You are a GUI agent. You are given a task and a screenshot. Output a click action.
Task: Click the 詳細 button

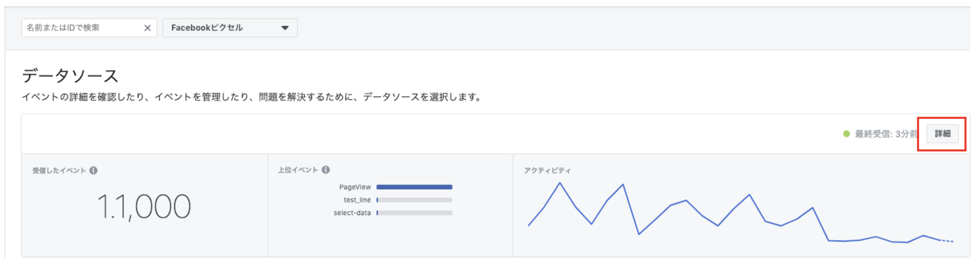click(x=942, y=134)
